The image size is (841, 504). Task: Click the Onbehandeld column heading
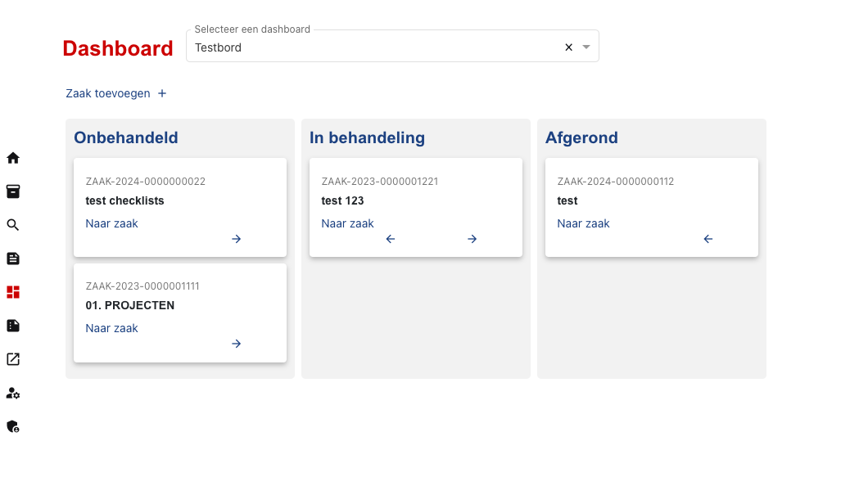coord(126,137)
